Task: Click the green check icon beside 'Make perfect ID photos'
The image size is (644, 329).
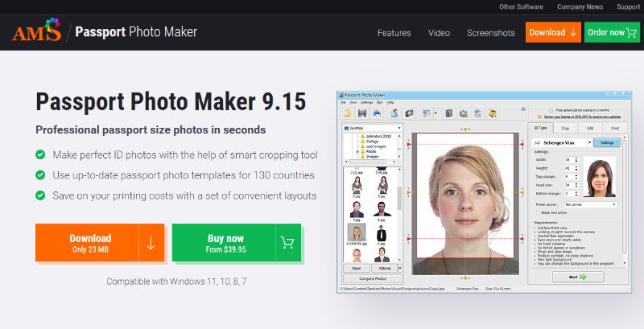Action: tap(40, 154)
